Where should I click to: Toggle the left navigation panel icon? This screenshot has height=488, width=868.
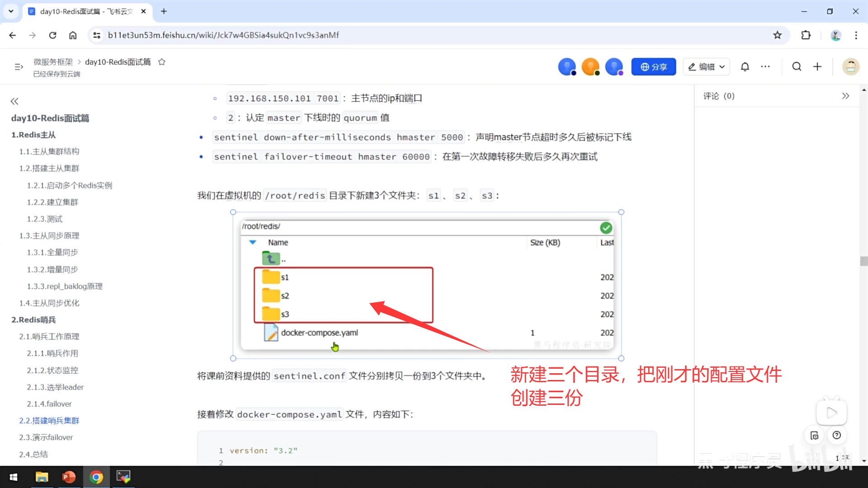[19, 67]
